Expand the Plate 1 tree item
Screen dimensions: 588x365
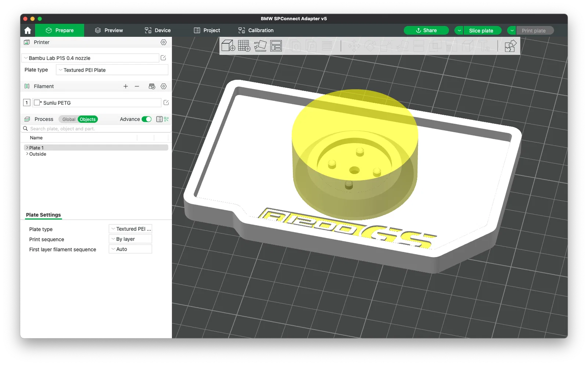click(x=27, y=148)
